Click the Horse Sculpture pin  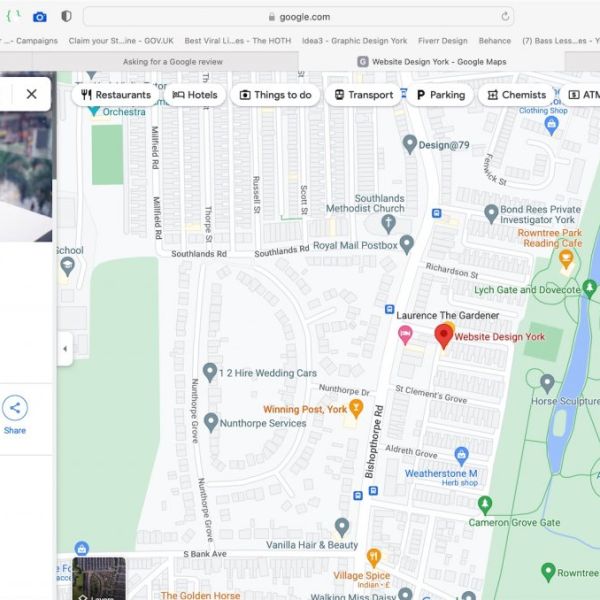pos(547,383)
